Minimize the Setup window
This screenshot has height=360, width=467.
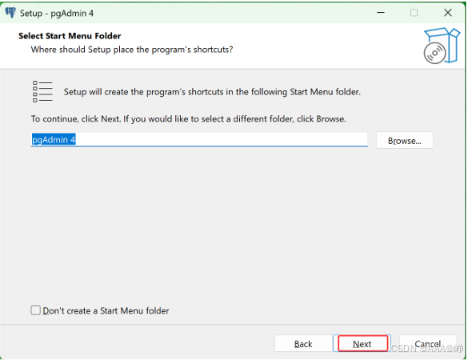click(381, 13)
